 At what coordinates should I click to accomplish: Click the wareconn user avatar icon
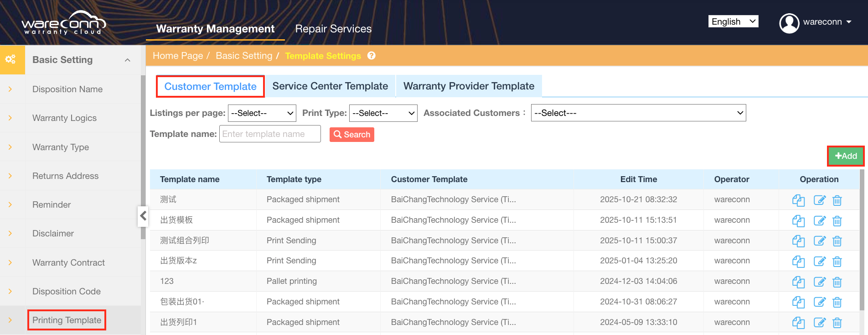[x=789, y=23]
